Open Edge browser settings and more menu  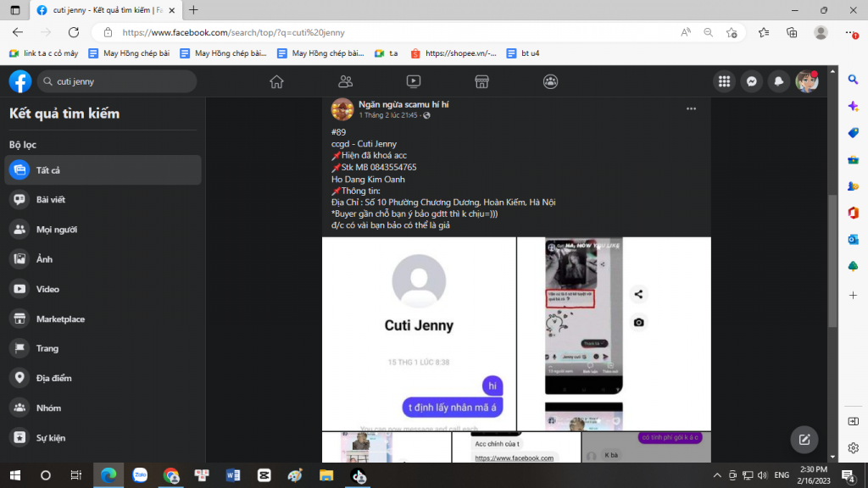[850, 32]
